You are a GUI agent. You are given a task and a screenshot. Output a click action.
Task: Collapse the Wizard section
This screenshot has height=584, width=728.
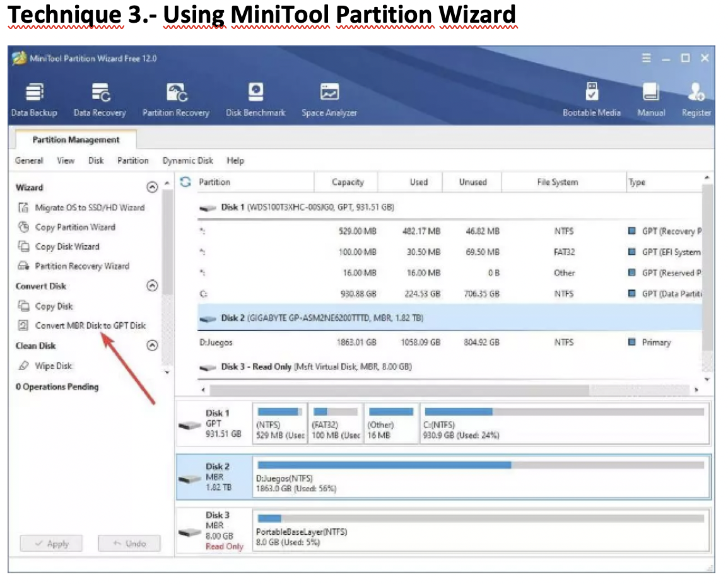click(x=152, y=187)
